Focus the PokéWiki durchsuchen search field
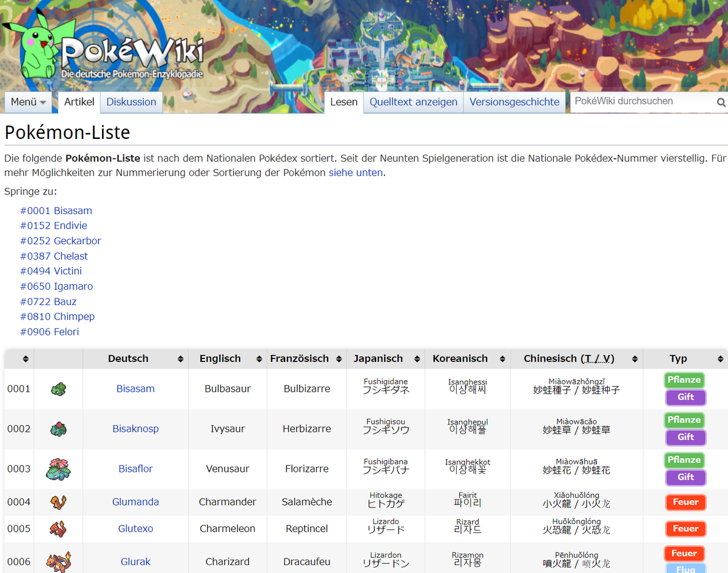 (x=640, y=101)
